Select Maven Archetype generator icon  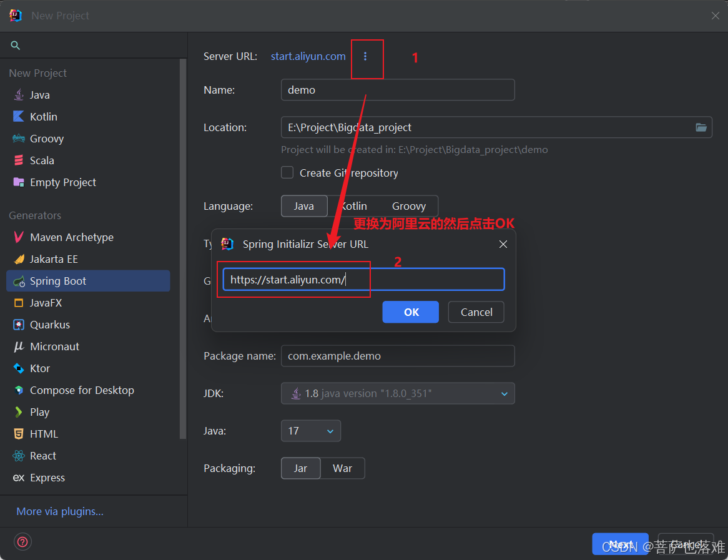(x=19, y=237)
